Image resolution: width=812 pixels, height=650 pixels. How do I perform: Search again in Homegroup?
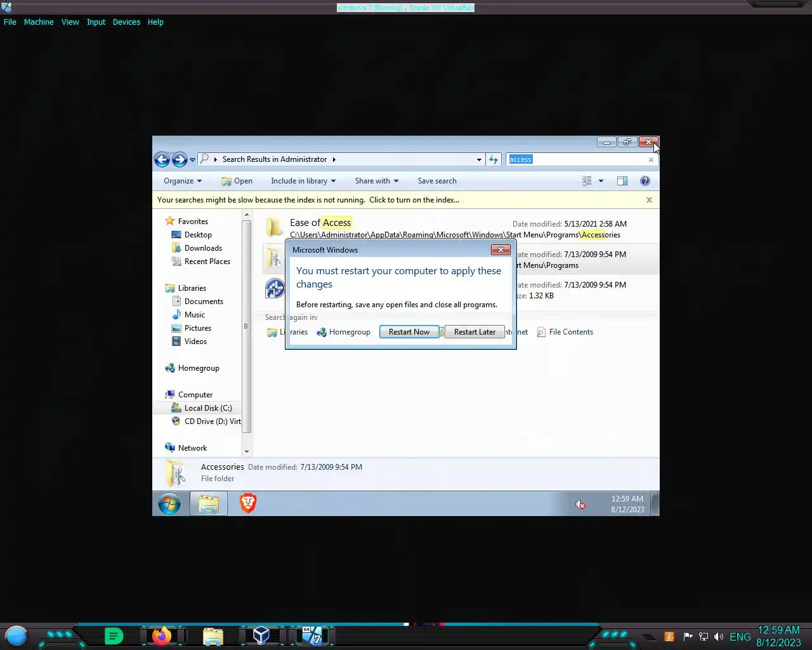pyautogui.click(x=343, y=332)
